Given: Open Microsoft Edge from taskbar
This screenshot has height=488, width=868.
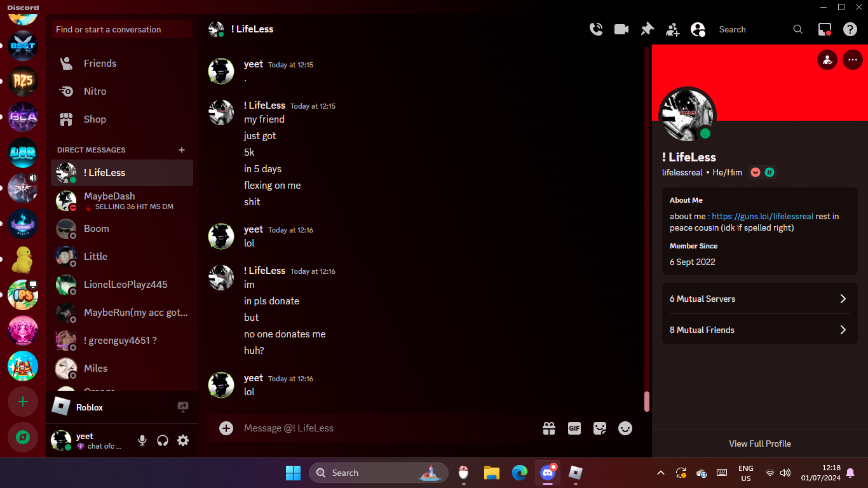Looking at the screenshot, I should [520, 473].
